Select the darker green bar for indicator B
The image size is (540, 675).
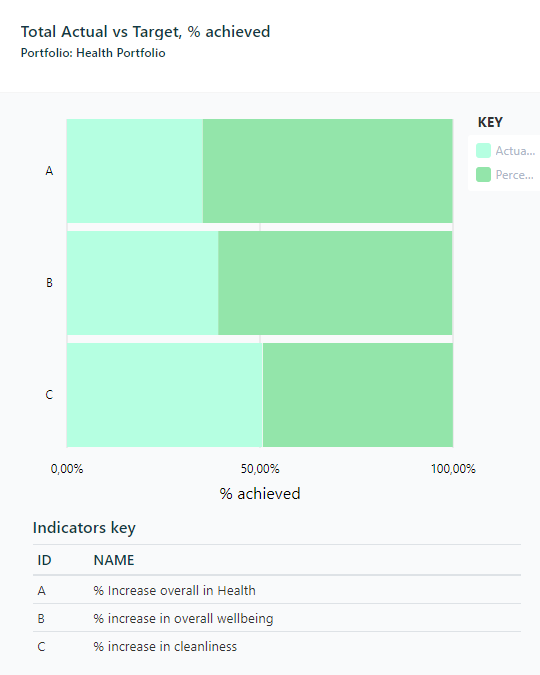335,283
